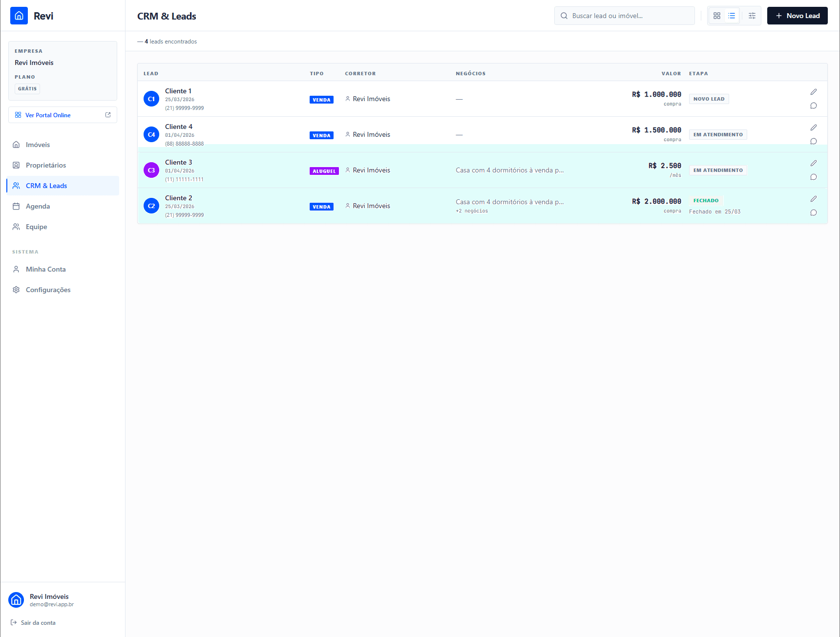
Task: Click the Novo Lead button
Action: 797,16
